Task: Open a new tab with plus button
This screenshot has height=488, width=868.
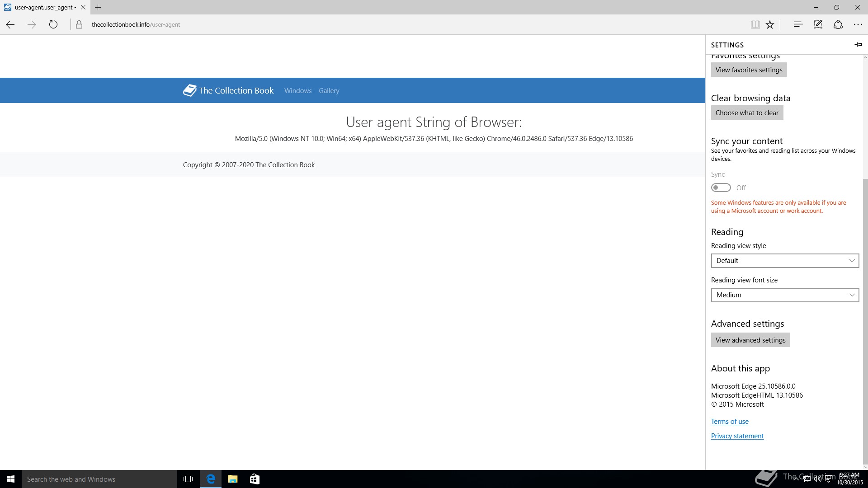Action: (98, 7)
